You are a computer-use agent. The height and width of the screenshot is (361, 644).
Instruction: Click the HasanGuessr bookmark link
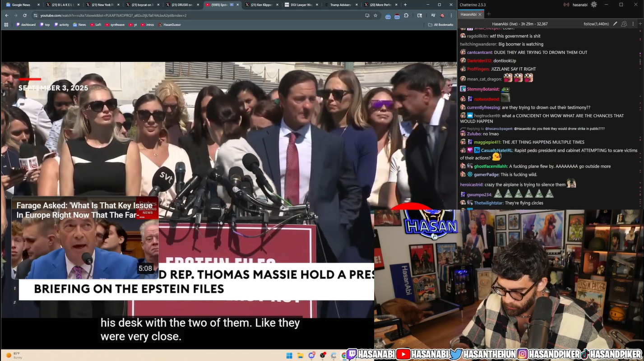[x=170, y=25]
